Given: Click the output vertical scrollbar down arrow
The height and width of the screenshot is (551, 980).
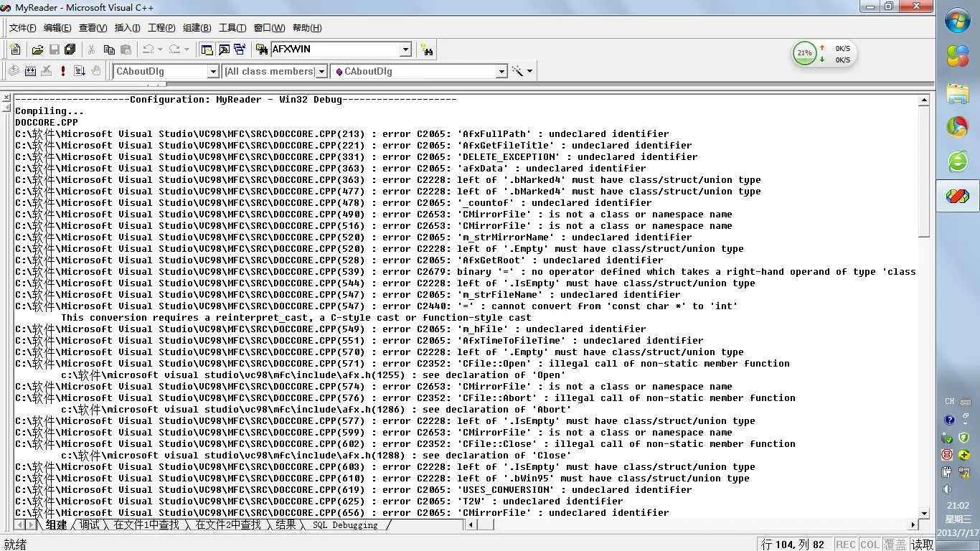Looking at the screenshot, I should tap(924, 513).
